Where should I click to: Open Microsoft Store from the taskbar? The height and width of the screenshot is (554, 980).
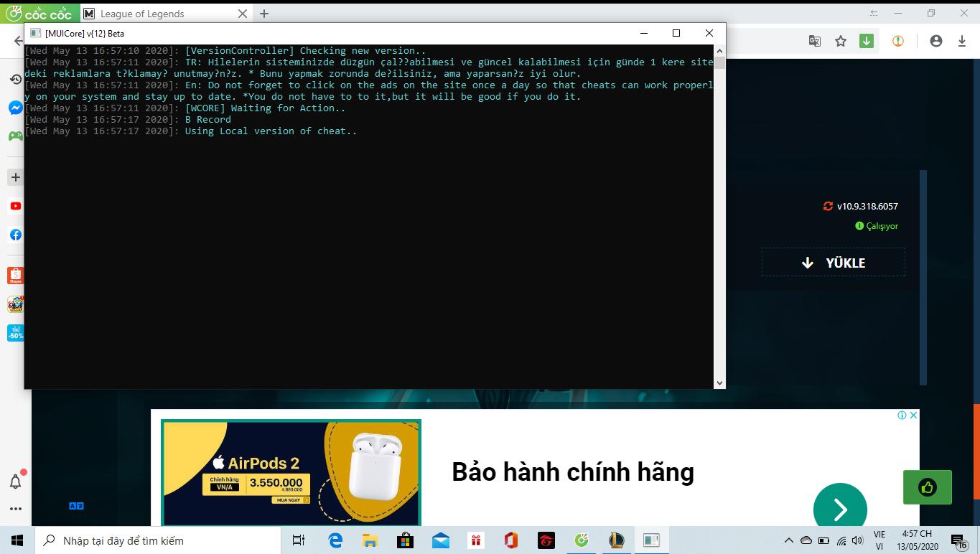[406, 540]
